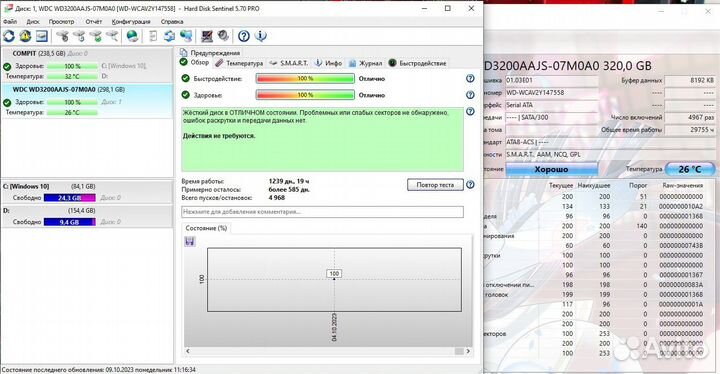Viewport: 720px width, 374px height.
Task: Select the COMPIT disk in the list
Action: [87, 64]
